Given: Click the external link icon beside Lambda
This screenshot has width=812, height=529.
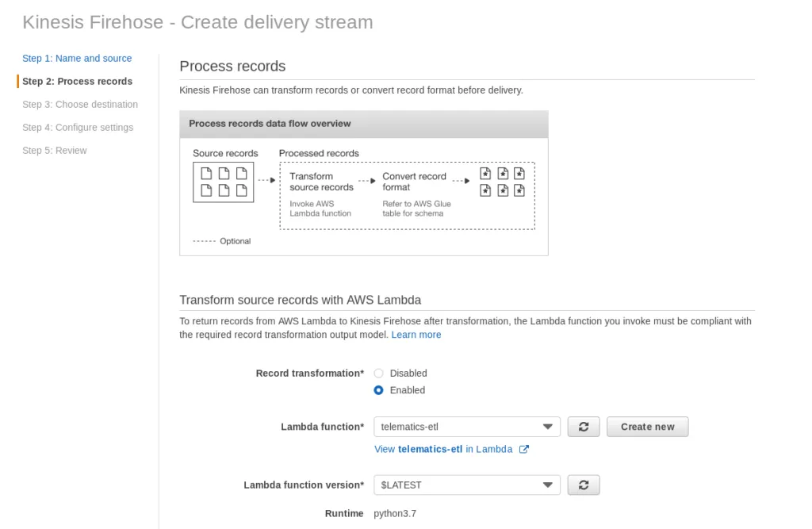Looking at the screenshot, I should tap(523, 449).
